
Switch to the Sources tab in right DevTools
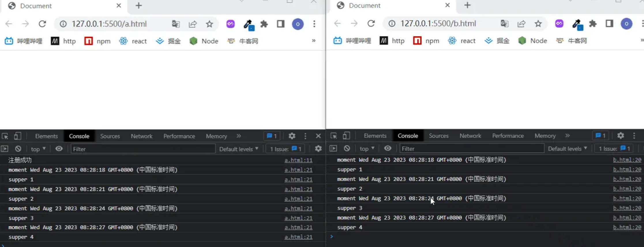[438, 136]
